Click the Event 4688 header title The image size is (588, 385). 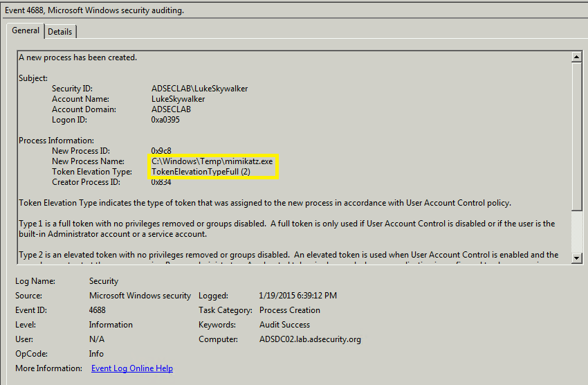pos(94,10)
